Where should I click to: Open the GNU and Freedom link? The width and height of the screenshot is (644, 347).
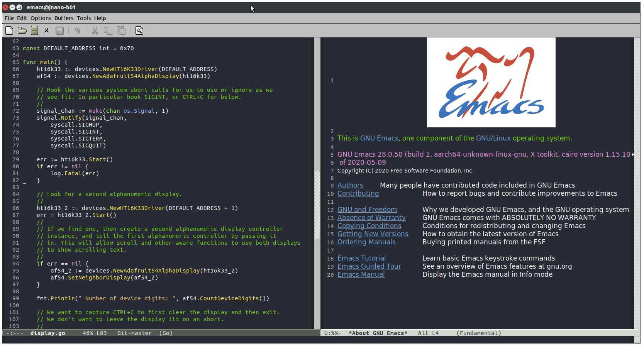click(x=367, y=210)
